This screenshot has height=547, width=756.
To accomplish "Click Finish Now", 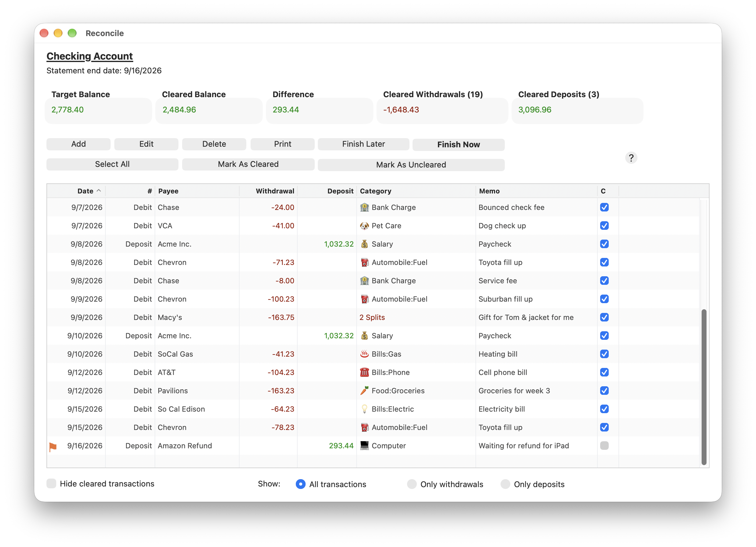I will click(458, 145).
